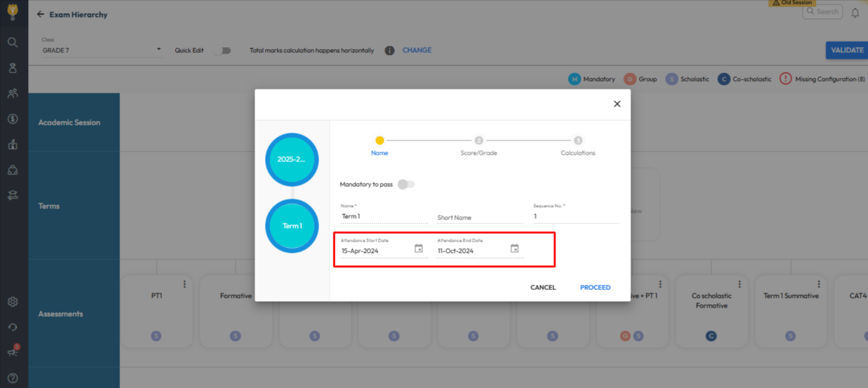Click the CANCEL button in dialog
The width and height of the screenshot is (868, 388).
tap(542, 287)
